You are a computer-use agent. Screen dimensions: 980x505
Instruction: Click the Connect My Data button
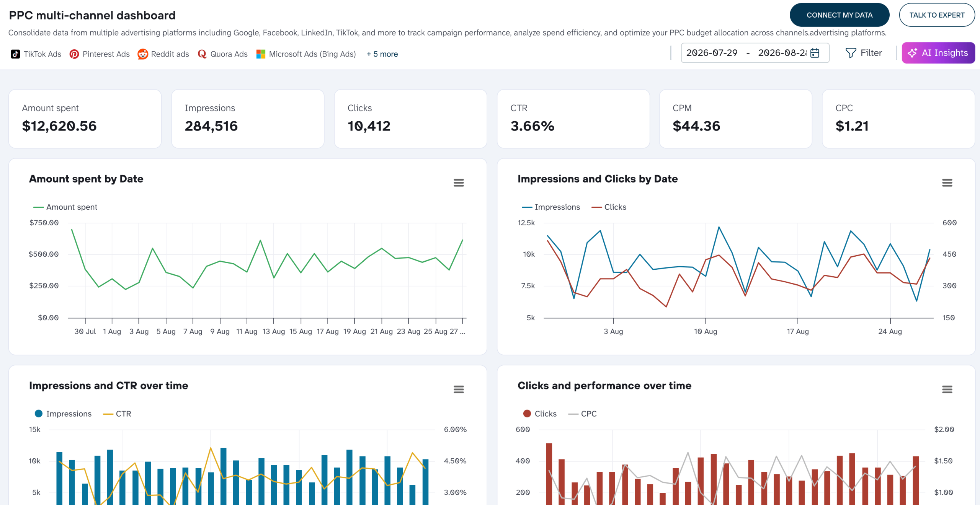click(x=840, y=15)
